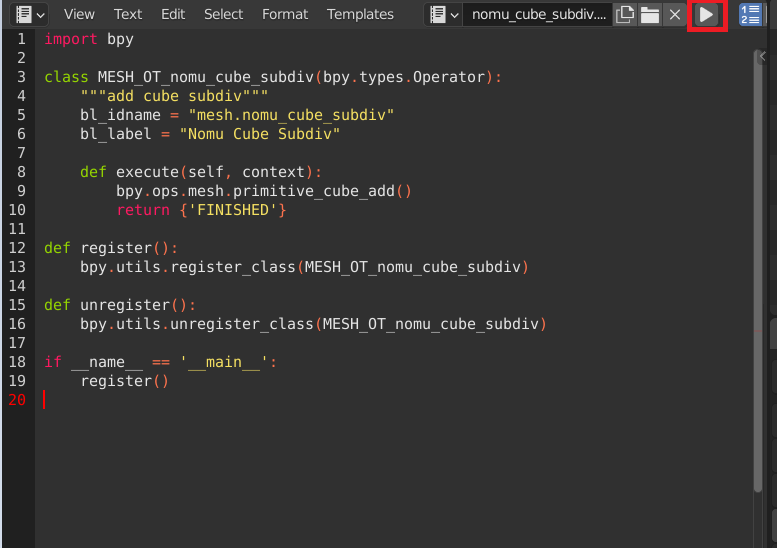Viewport: 777px width, 548px height.
Task: Open the Edit menu
Action: [x=173, y=14]
